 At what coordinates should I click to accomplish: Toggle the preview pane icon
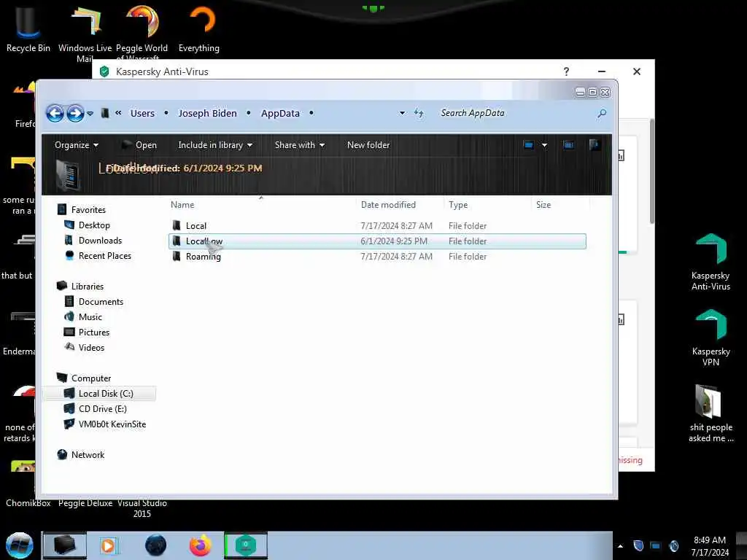pyautogui.click(x=568, y=145)
